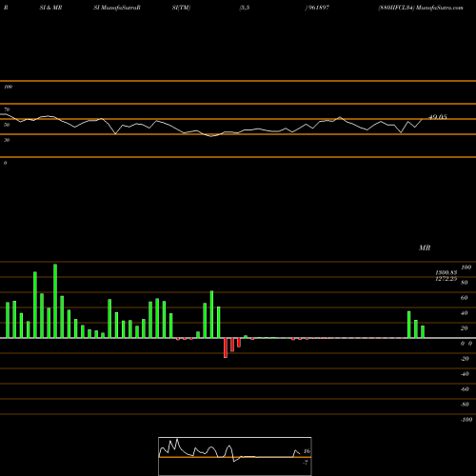
Task: Click the 30 level label on RSI axis
Action: (7, 140)
